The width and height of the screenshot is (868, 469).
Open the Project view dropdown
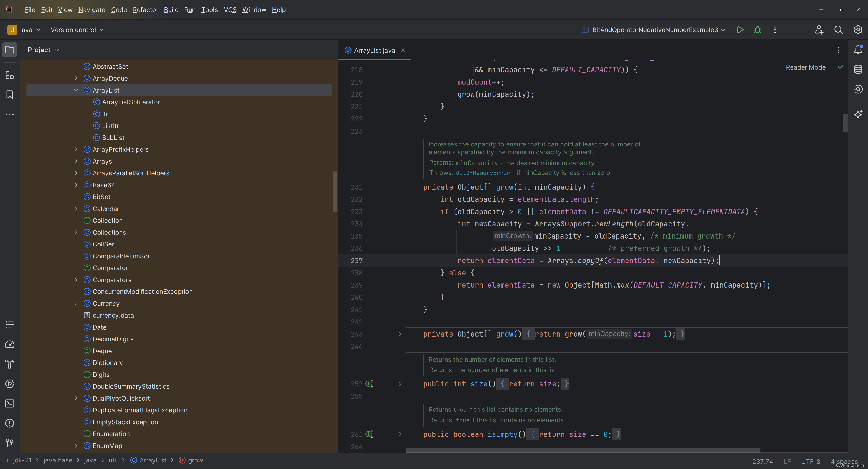[43, 50]
